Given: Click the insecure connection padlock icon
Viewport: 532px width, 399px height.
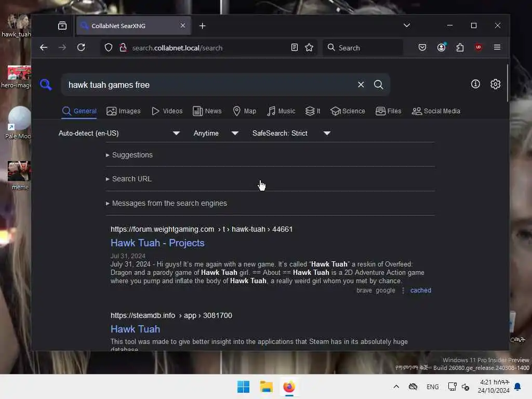Looking at the screenshot, I should coord(123,47).
